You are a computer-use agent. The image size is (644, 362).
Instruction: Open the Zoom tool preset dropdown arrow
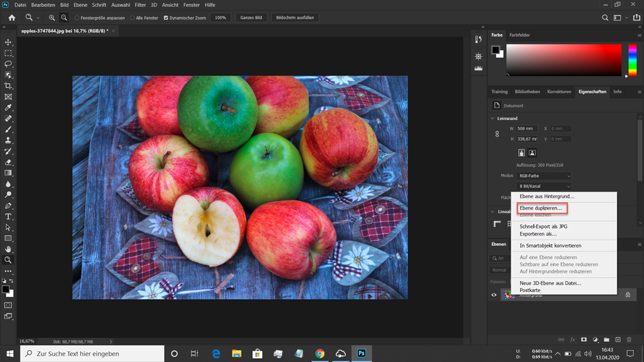[x=38, y=18]
